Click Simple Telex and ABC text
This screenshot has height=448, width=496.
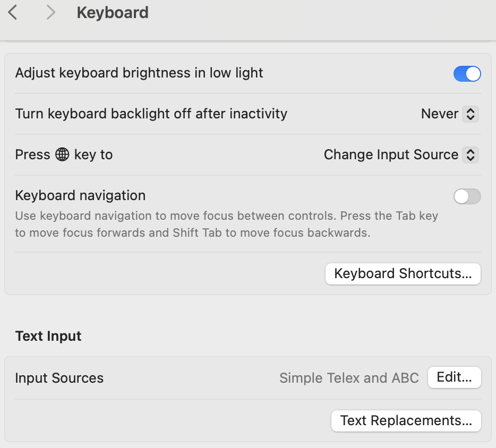[x=349, y=378]
